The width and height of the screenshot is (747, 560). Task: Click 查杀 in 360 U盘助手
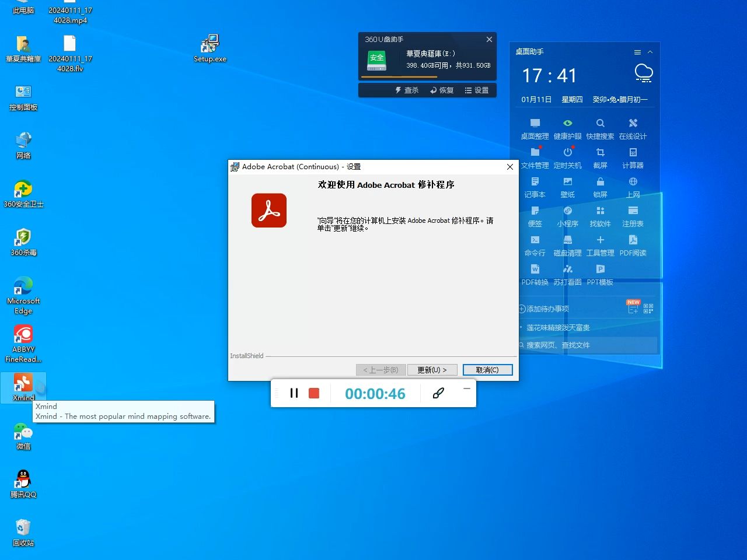click(x=407, y=90)
